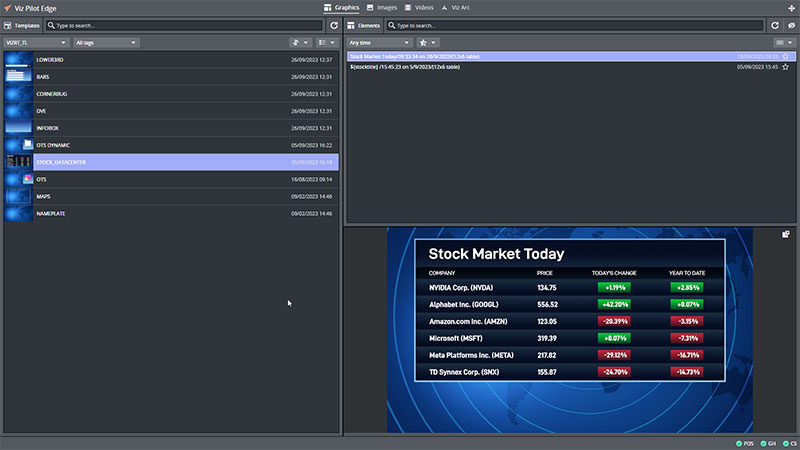Open the elements view mode dropdown

(784, 43)
